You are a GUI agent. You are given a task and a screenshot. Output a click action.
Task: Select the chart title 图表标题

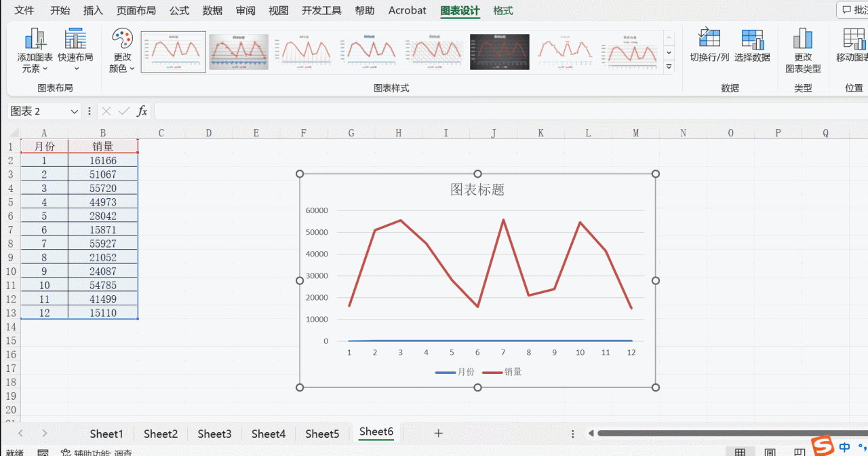click(x=477, y=190)
